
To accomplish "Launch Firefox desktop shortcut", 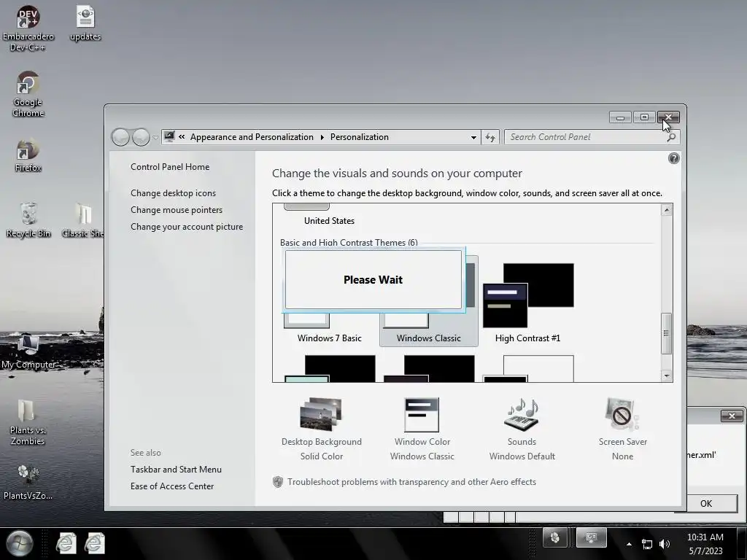I will [x=28, y=155].
